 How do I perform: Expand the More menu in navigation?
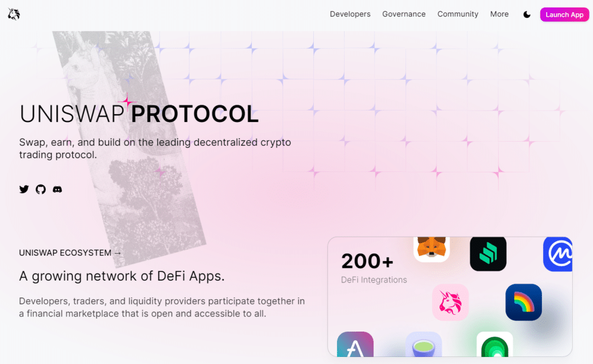coord(499,14)
